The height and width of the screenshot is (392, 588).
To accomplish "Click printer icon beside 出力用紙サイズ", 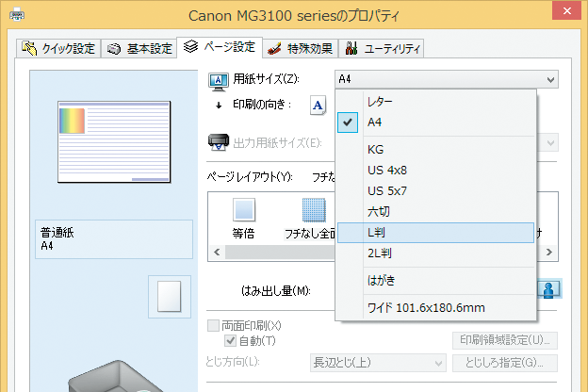I will tap(219, 142).
